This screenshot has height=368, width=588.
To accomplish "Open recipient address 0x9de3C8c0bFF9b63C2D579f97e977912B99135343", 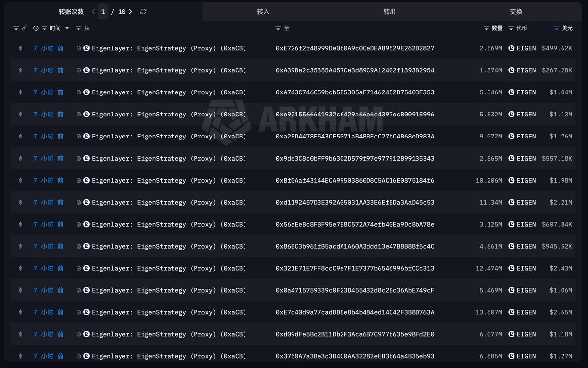I will pyautogui.click(x=355, y=159).
